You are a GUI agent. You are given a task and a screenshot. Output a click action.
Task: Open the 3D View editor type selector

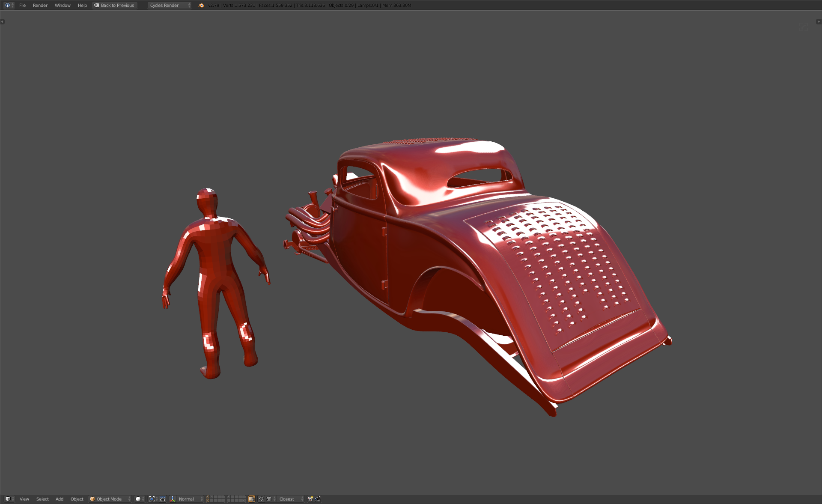coord(9,499)
